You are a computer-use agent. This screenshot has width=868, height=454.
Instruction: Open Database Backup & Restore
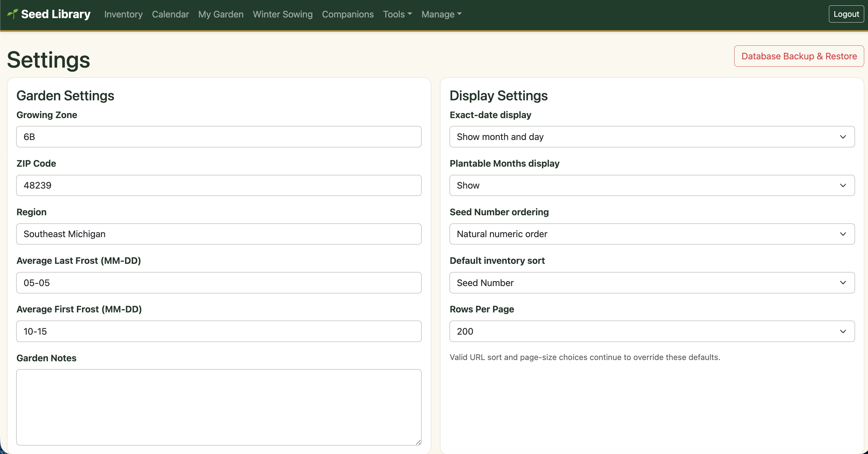click(799, 56)
